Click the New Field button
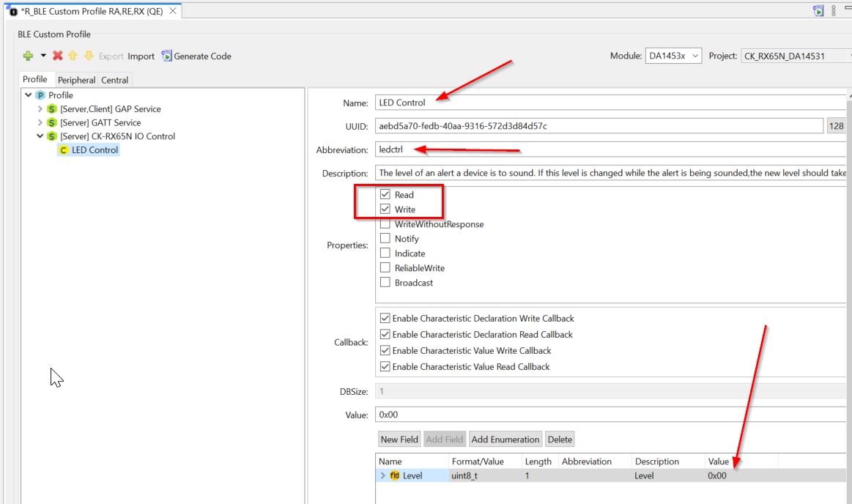The image size is (852, 504). 399,440
